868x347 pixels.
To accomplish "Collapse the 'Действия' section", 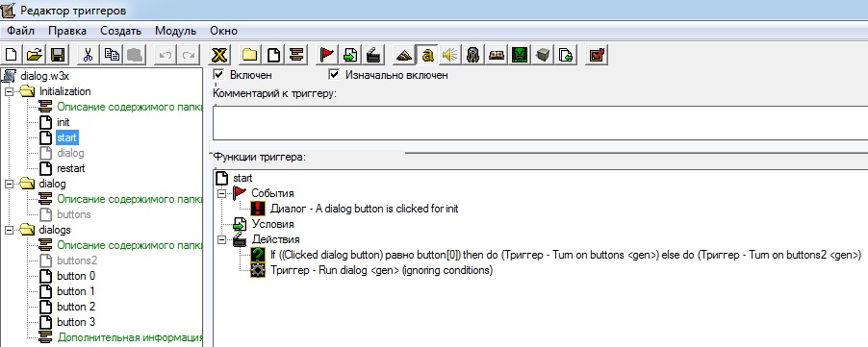I will click(x=222, y=239).
